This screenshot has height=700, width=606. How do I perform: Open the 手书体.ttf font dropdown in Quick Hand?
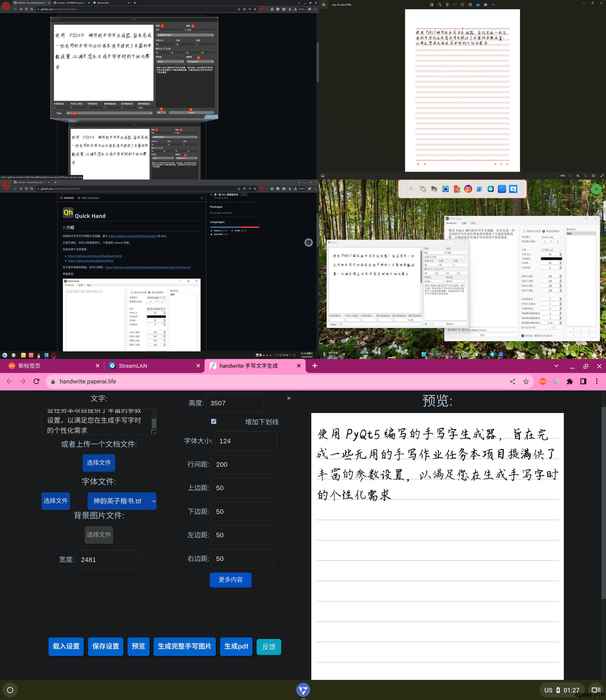coord(551,250)
